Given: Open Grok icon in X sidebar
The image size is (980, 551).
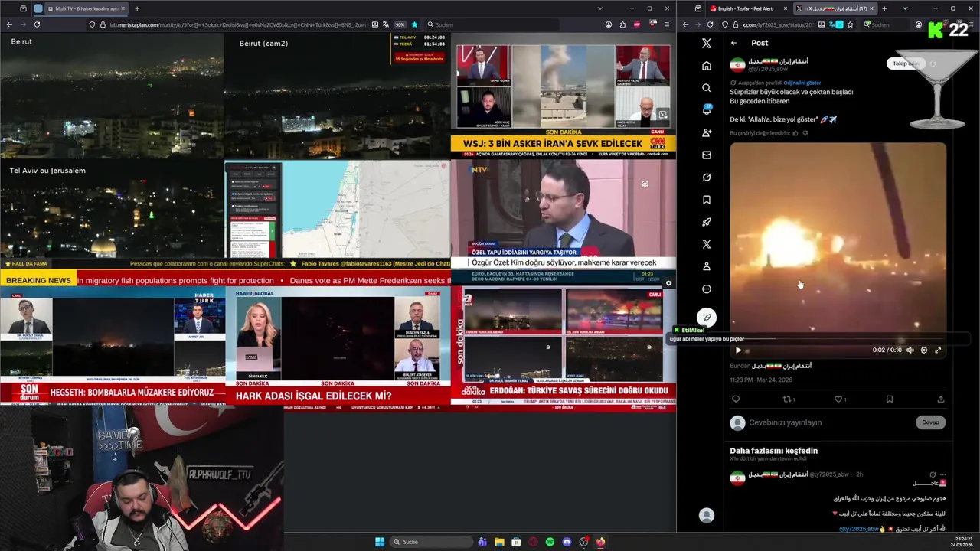Looking at the screenshot, I should coord(707,177).
